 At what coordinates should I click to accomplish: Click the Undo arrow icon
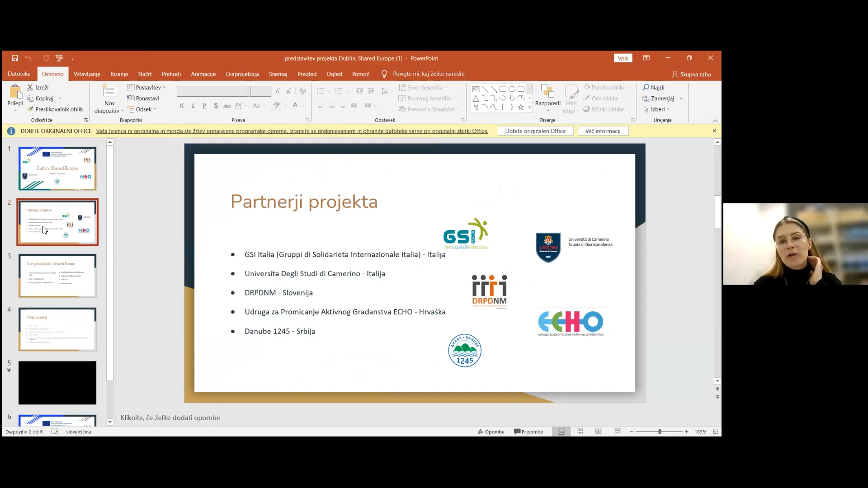pos(28,58)
